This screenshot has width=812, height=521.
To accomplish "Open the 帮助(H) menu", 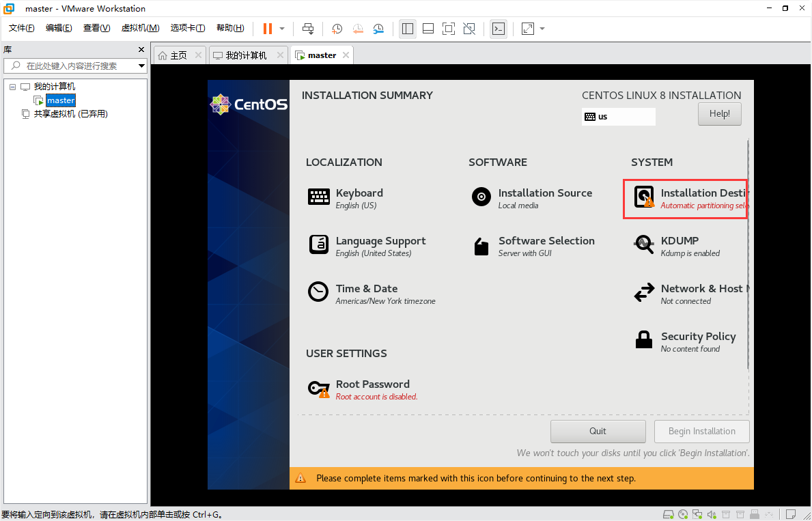I will click(x=230, y=28).
